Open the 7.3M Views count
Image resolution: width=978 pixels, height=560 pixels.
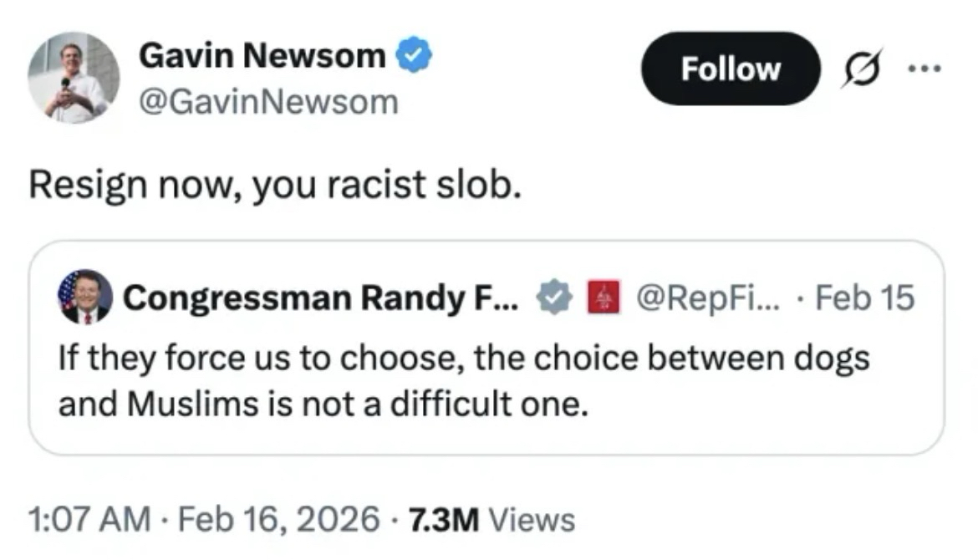point(491,519)
